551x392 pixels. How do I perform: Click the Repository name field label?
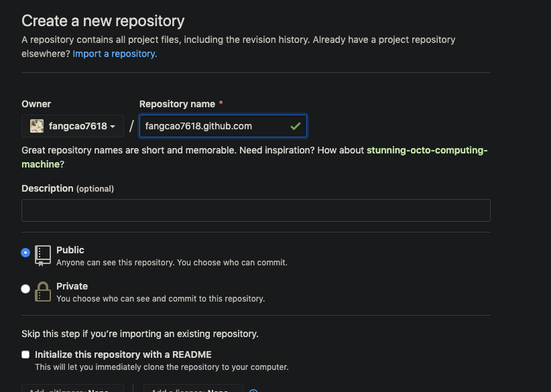coord(177,104)
